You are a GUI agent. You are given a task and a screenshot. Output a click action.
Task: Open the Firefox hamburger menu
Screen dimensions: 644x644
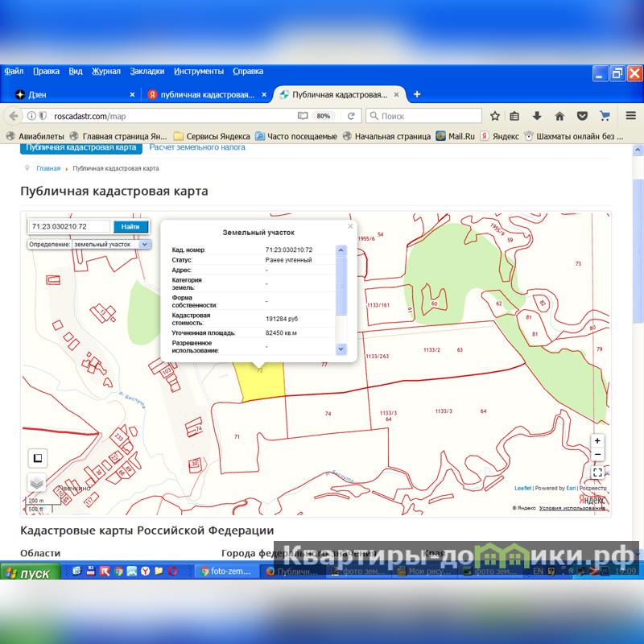click(x=626, y=116)
